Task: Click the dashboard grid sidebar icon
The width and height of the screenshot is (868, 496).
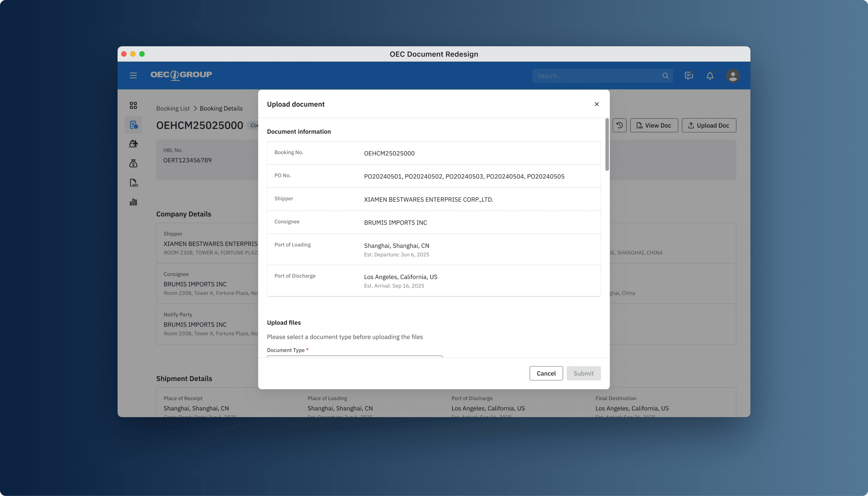Action: pyautogui.click(x=133, y=105)
